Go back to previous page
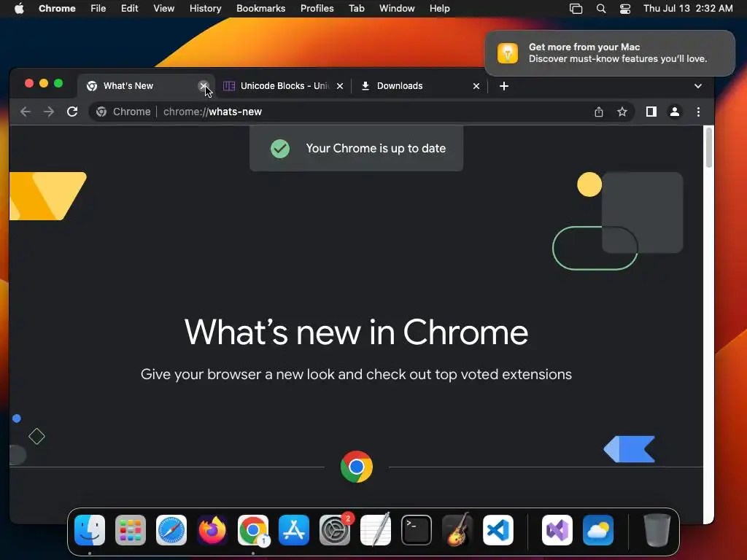 [26, 112]
